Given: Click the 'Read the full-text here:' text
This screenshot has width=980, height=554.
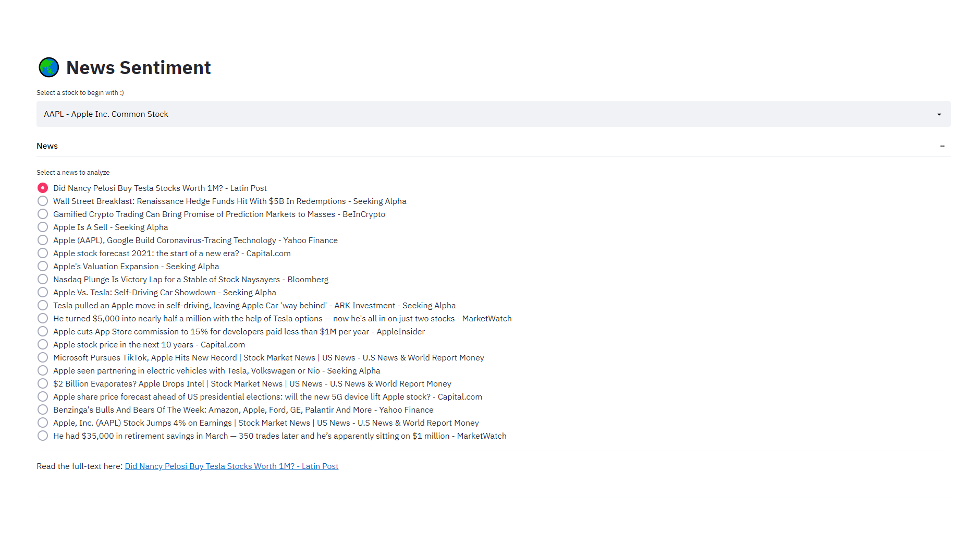Looking at the screenshot, I should pos(80,466).
